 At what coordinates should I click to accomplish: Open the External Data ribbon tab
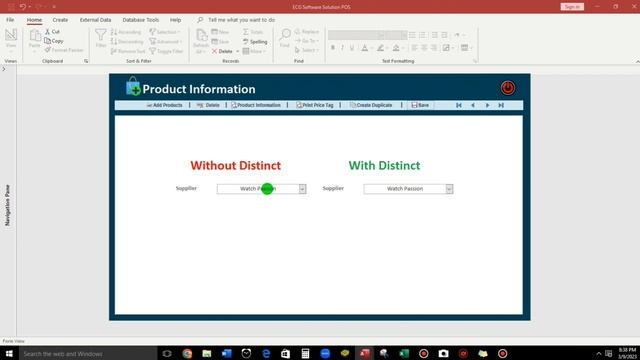coord(95,20)
